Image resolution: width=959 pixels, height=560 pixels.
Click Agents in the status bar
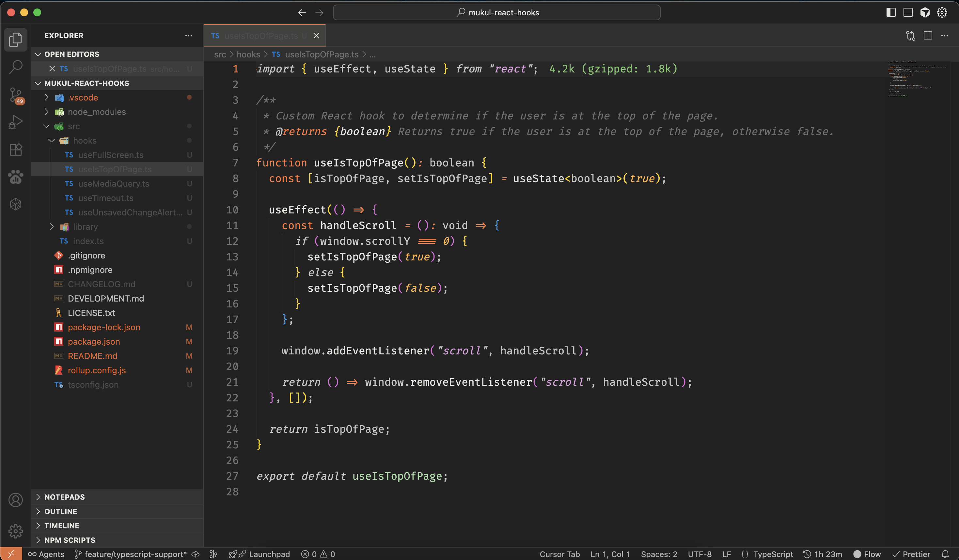[46, 554]
